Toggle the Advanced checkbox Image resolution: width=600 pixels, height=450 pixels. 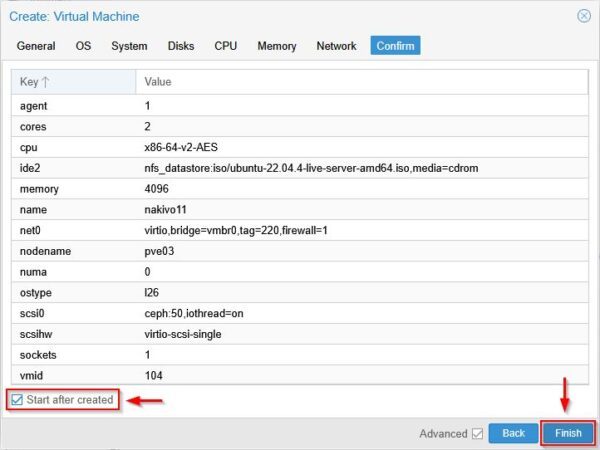pos(477,434)
